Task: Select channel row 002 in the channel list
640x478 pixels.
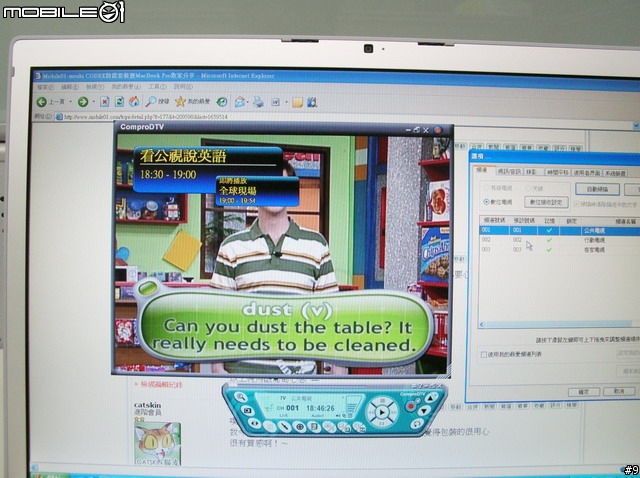Action: [559, 240]
